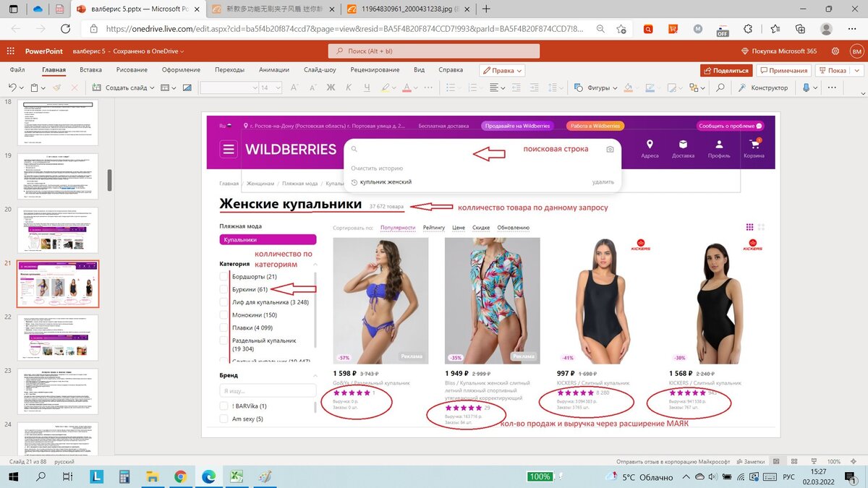The width and height of the screenshot is (868, 488).
Task: Click the Примечания comments button
Action: (x=783, y=70)
